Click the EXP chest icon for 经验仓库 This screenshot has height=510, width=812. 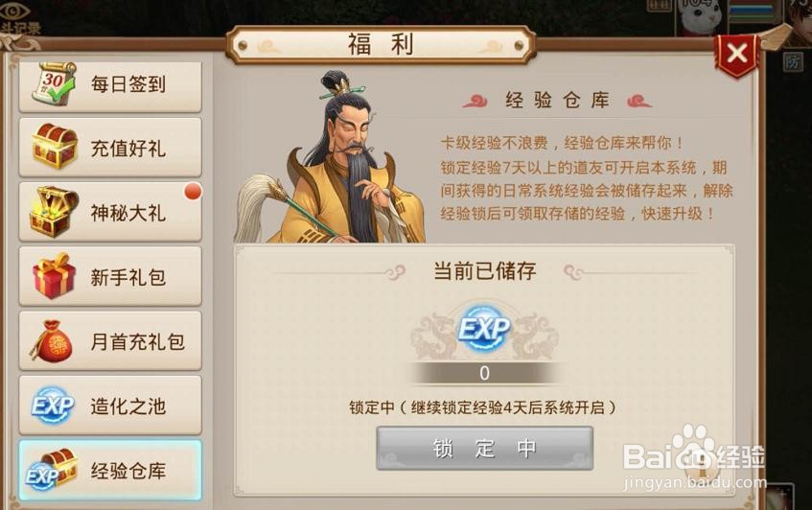pos(52,470)
